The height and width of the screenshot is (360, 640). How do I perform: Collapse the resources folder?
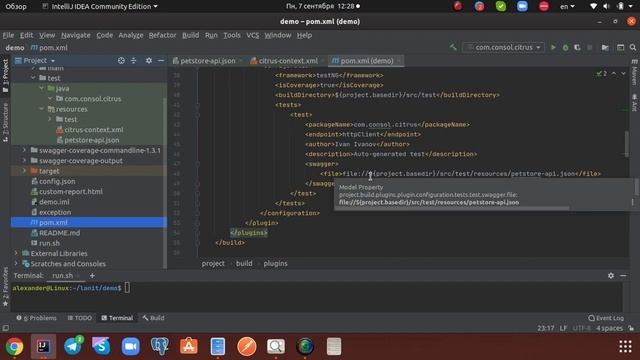coord(42,109)
